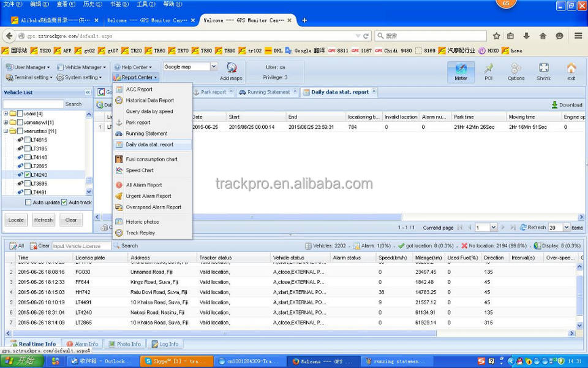
Task: Uncheck the LT4240 vehicle checkbox
Action: (28, 175)
